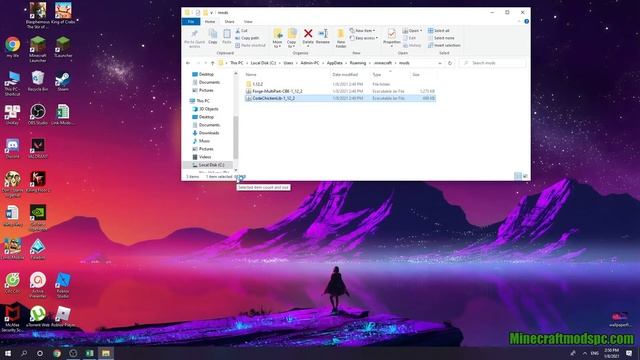Collapse the ribbon with the chevron
The width and height of the screenshot is (640, 360).
pos(519,21)
